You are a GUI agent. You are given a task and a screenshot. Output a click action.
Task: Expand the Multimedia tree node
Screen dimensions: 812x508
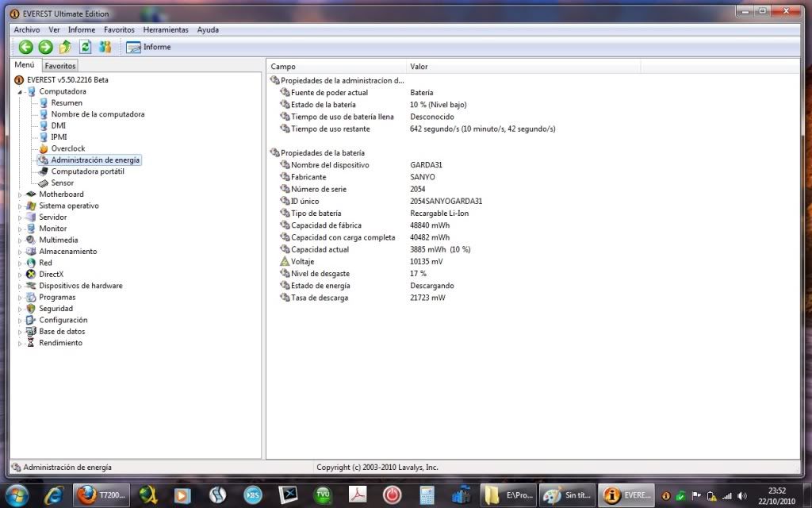pos(20,241)
